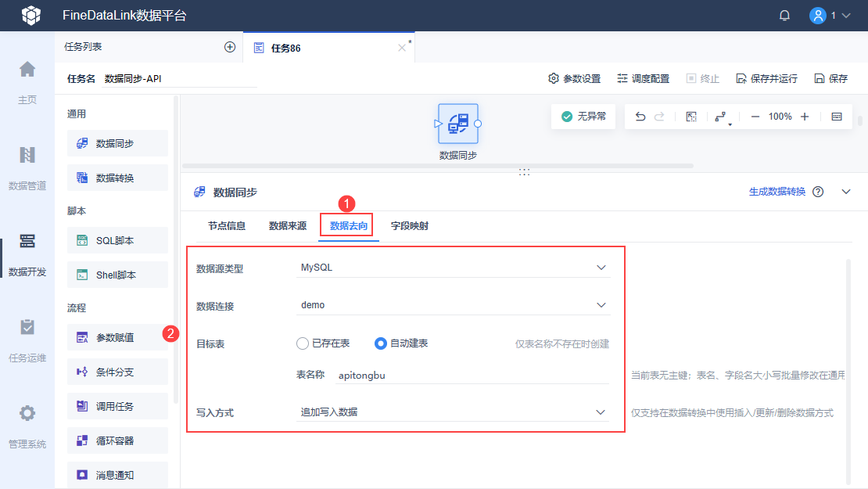Image resolution: width=868 pixels, height=489 pixels.
Task: Add 条件分支 node from palette
Action: tap(117, 372)
